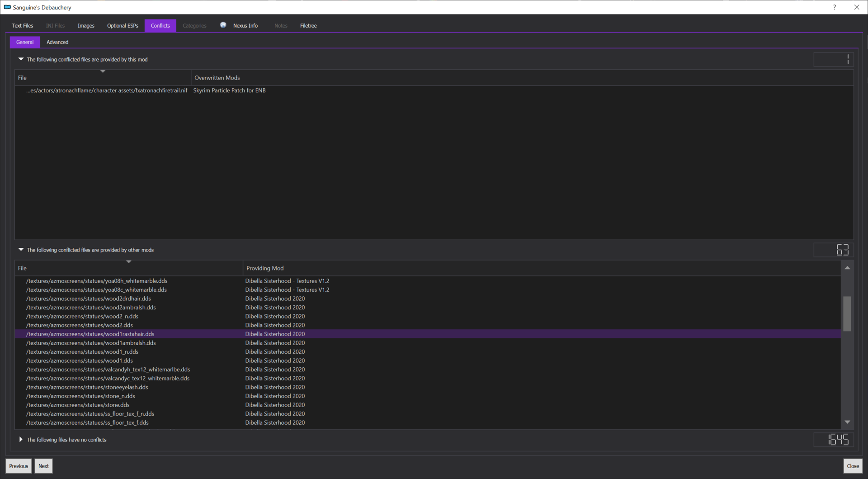The height and width of the screenshot is (479, 868).
Task: Click the Mod Organizer window icon
Action: coord(7,7)
